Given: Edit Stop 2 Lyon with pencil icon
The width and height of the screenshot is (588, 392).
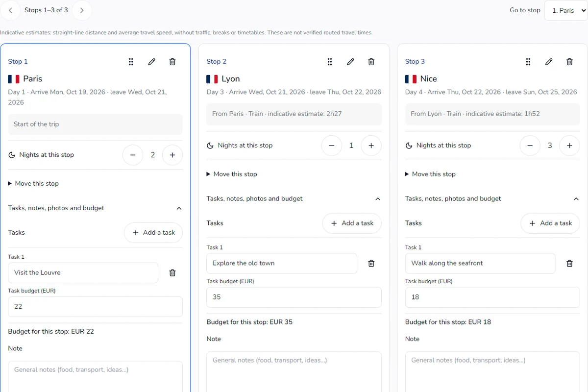Looking at the screenshot, I should 350,62.
